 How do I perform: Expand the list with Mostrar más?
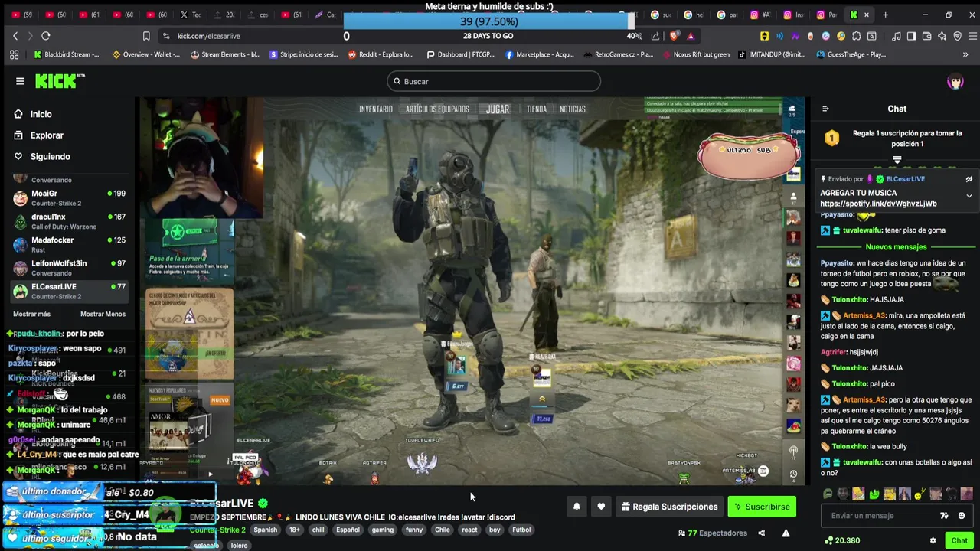click(x=31, y=314)
